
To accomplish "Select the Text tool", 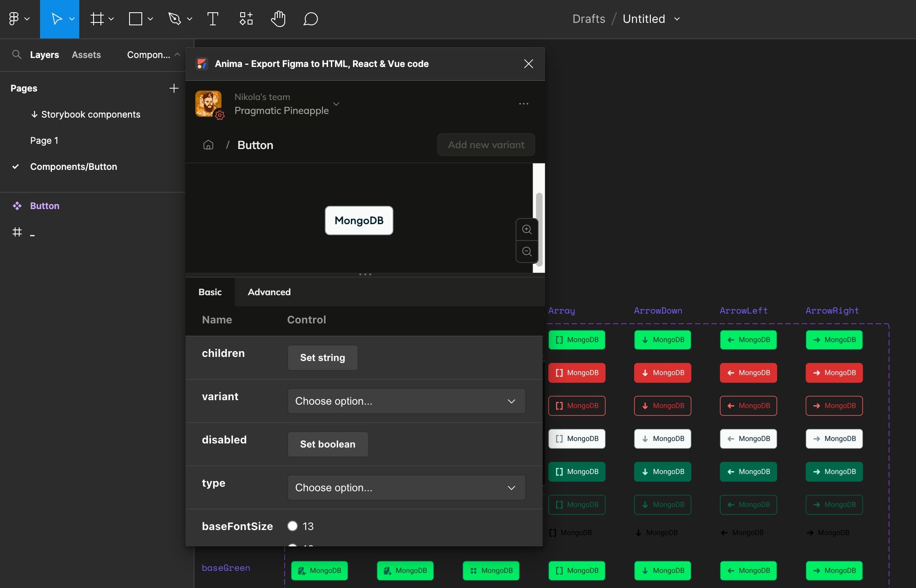I will tap(212, 19).
